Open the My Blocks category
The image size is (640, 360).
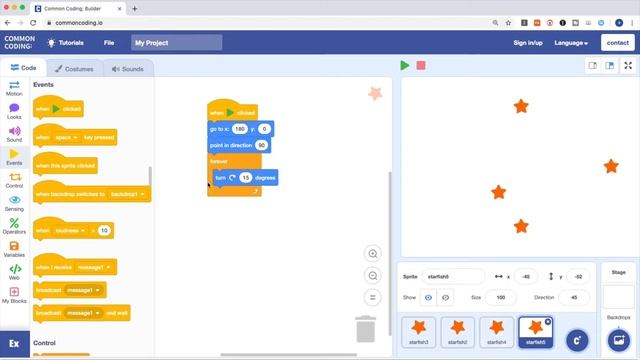click(x=14, y=295)
